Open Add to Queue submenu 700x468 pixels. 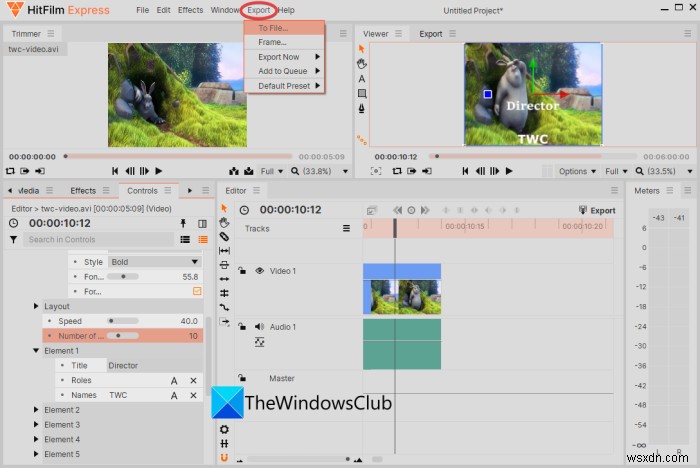coord(284,71)
